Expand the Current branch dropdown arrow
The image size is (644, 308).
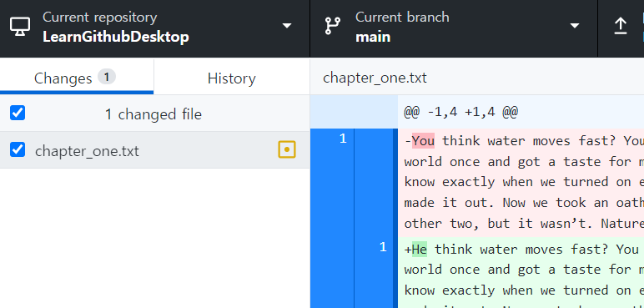[x=575, y=26]
